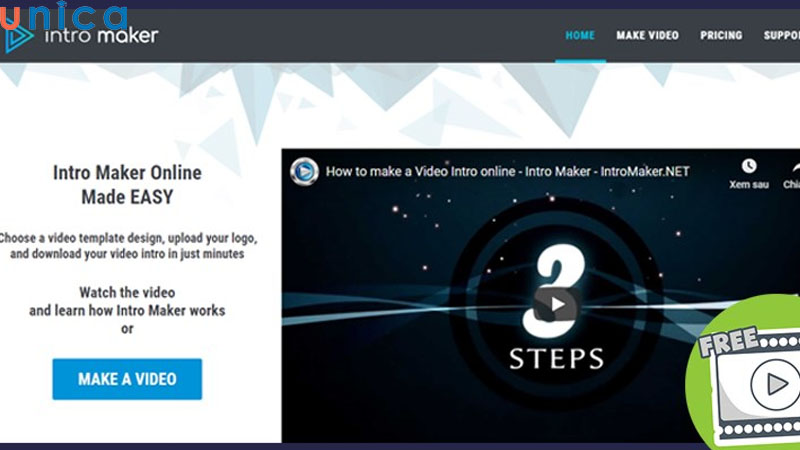Click the 'Choose a video template design' text
The height and width of the screenshot is (450, 800).
[81, 238]
